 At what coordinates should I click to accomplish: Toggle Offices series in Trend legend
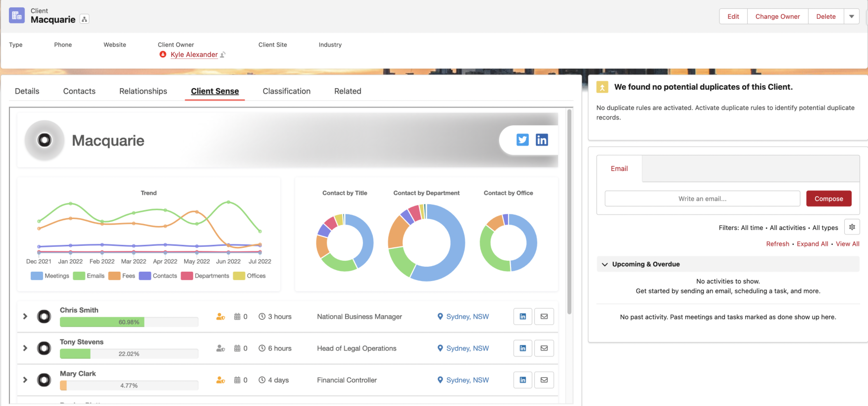pyautogui.click(x=250, y=276)
